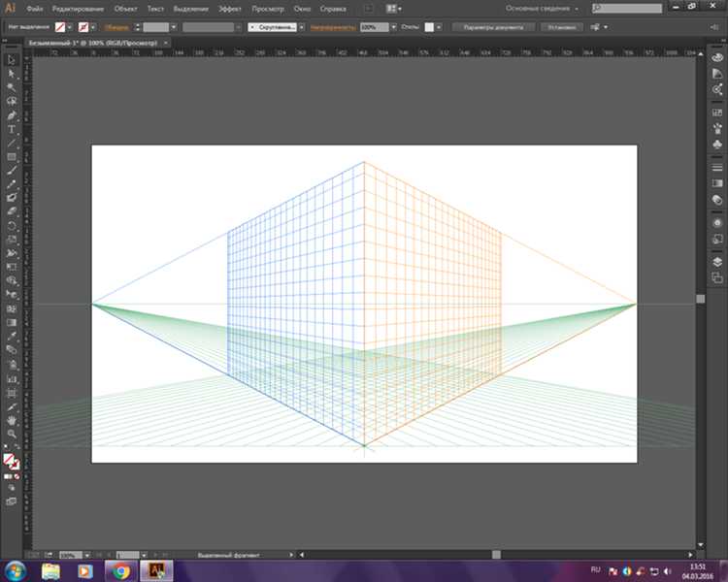Screen dimensions: 728x582
Task: Open the Редактирование menu
Action: click(78, 9)
